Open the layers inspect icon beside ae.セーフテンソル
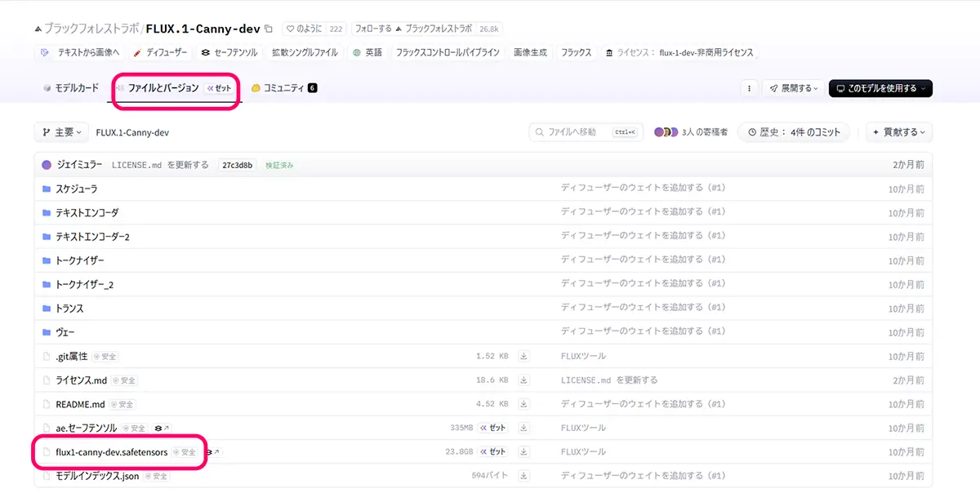 point(162,428)
